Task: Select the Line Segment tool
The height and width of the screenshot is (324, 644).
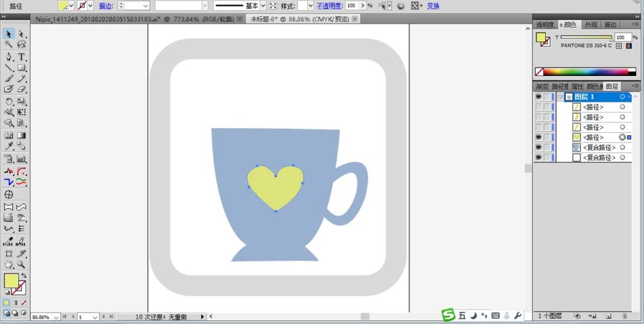Action: [x=8, y=68]
